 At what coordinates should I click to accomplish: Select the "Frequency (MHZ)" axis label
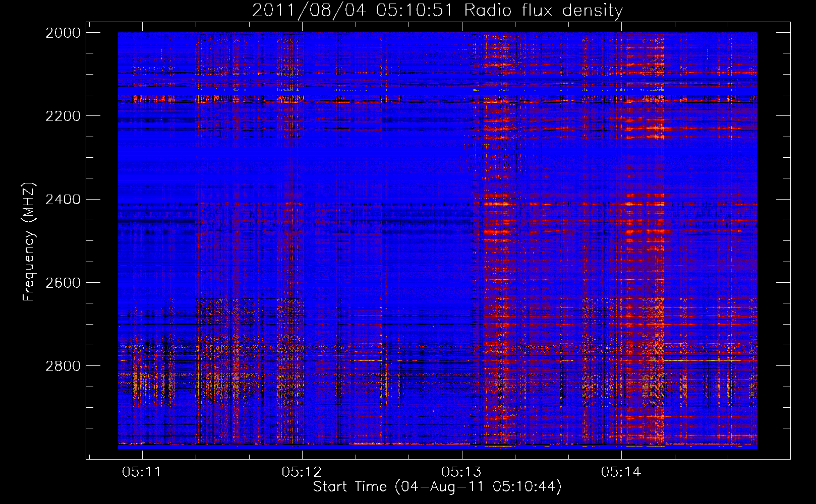click(x=29, y=242)
